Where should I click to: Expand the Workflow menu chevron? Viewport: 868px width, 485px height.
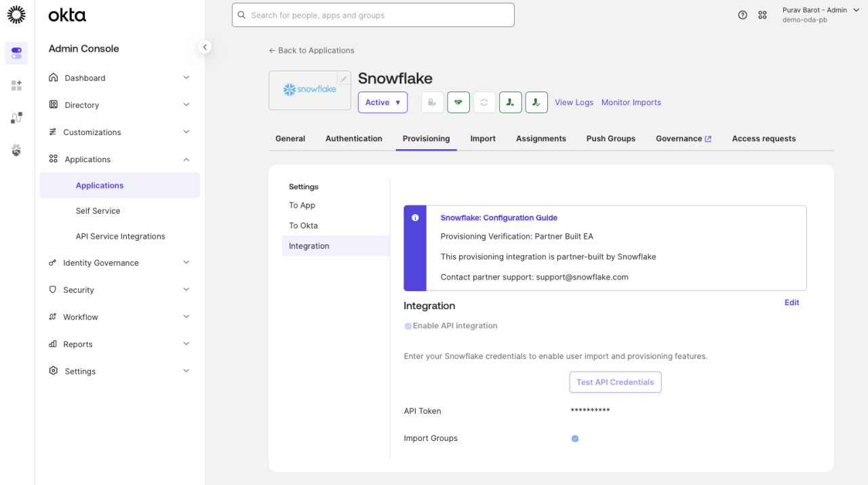pos(186,317)
